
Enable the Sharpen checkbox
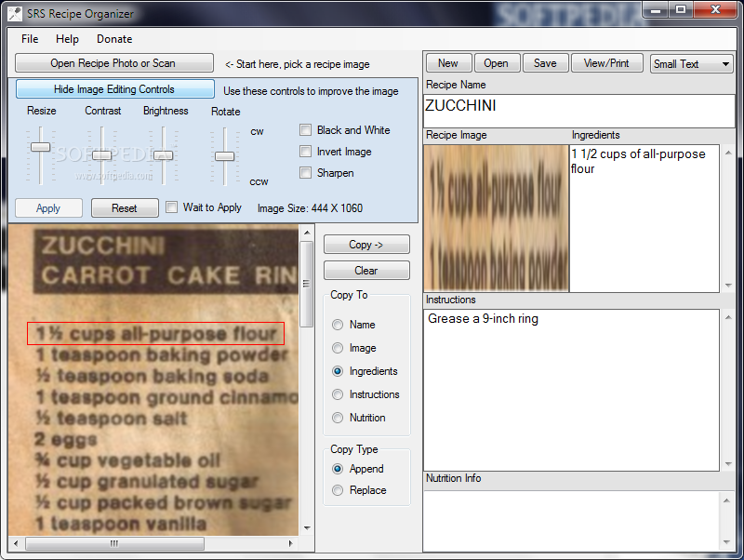click(306, 173)
